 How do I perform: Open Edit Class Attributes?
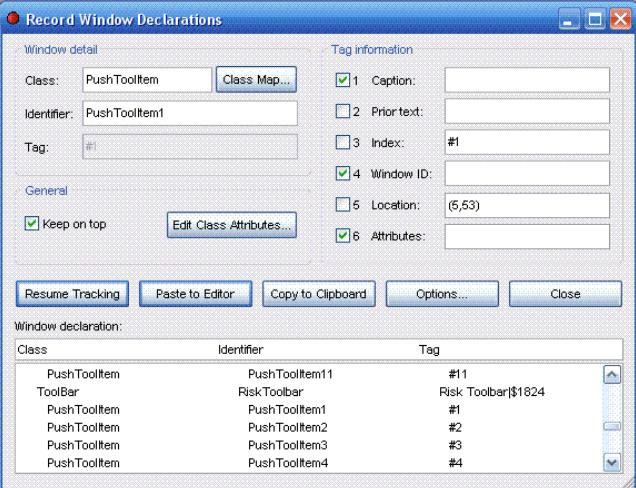pyautogui.click(x=232, y=225)
